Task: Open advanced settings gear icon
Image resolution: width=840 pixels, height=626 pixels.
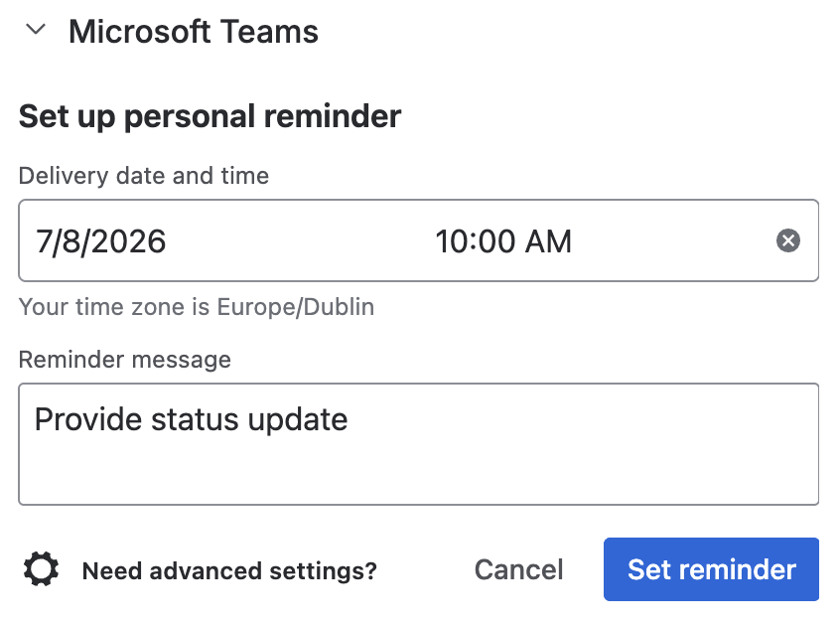Action: click(42, 568)
